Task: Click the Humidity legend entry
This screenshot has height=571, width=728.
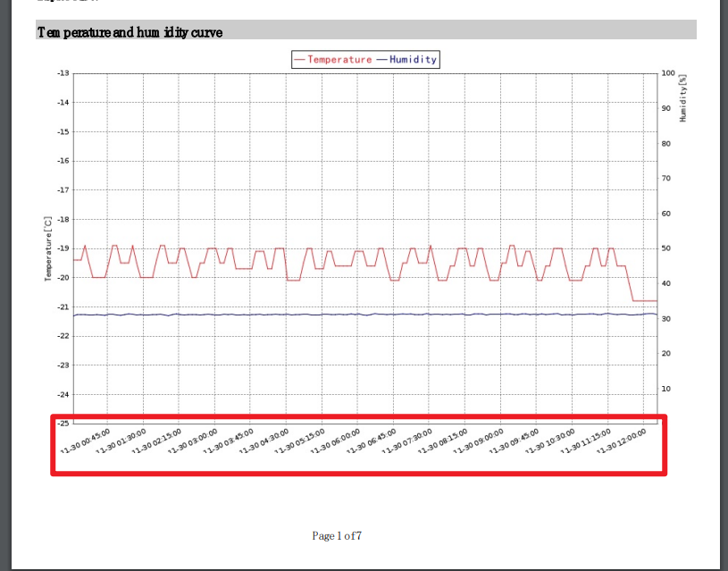Action: (413, 60)
